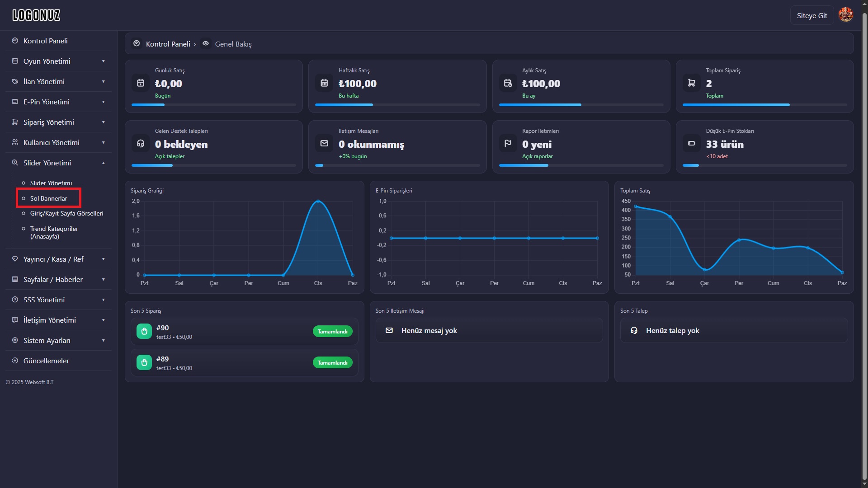Click the Toplam Sipariş cart icon
The width and height of the screenshot is (868, 488).
[x=691, y=83]
